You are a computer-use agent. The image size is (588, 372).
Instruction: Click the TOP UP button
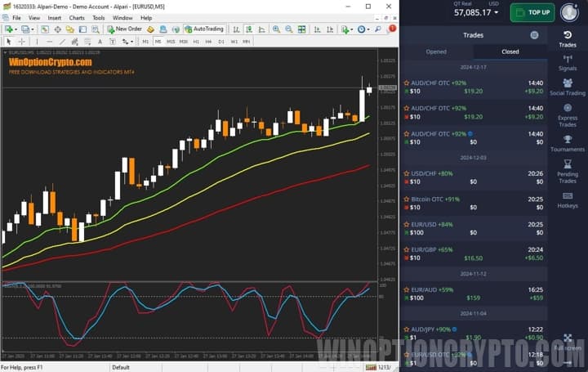click(532, 12)
